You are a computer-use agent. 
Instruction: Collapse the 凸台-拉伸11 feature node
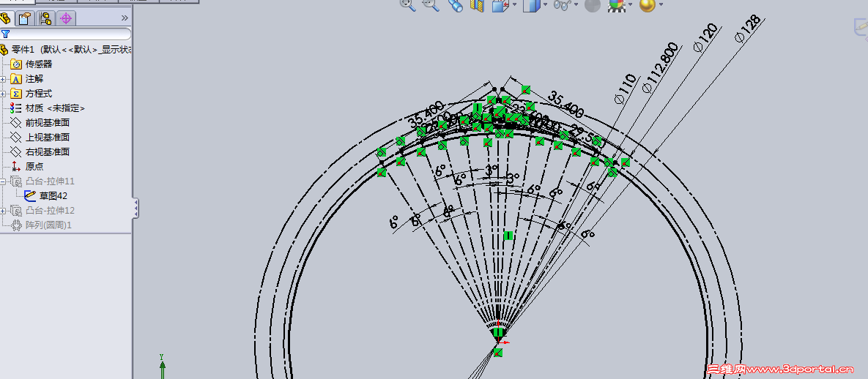[4, 181]
